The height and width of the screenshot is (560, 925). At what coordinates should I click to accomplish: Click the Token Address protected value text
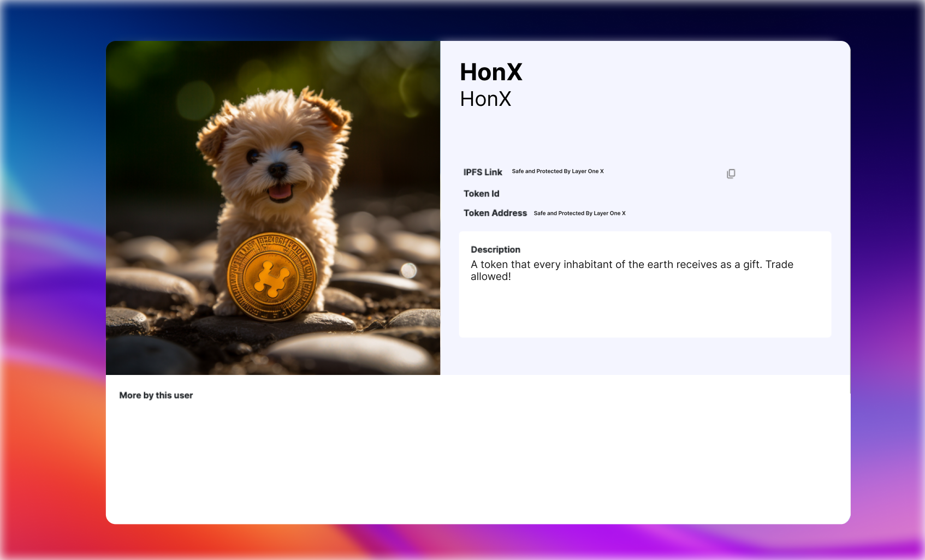(x=579, y=213)
